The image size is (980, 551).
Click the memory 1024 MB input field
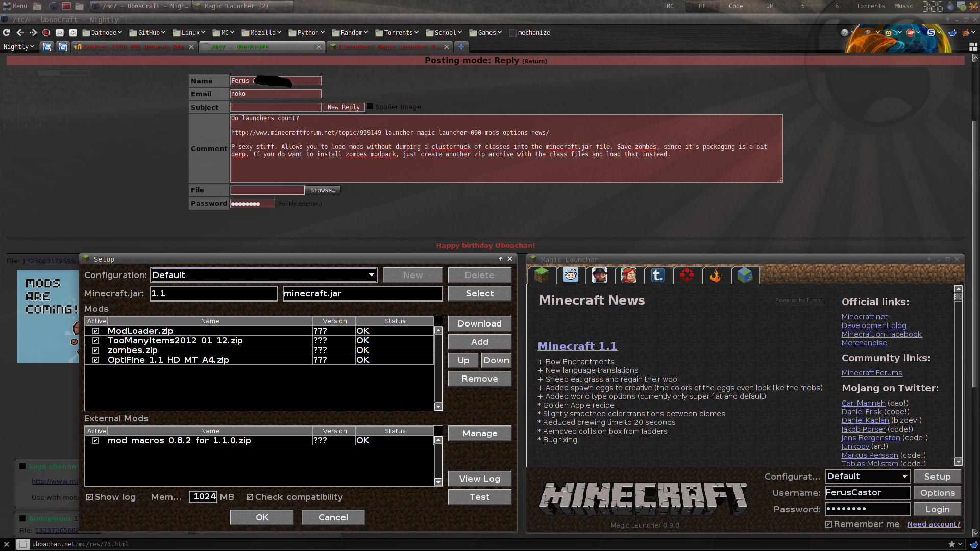click(x=203, y=497)
